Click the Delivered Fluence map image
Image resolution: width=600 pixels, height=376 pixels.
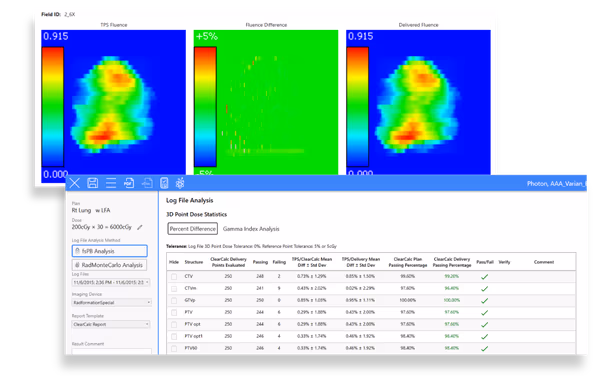[418, 103]
